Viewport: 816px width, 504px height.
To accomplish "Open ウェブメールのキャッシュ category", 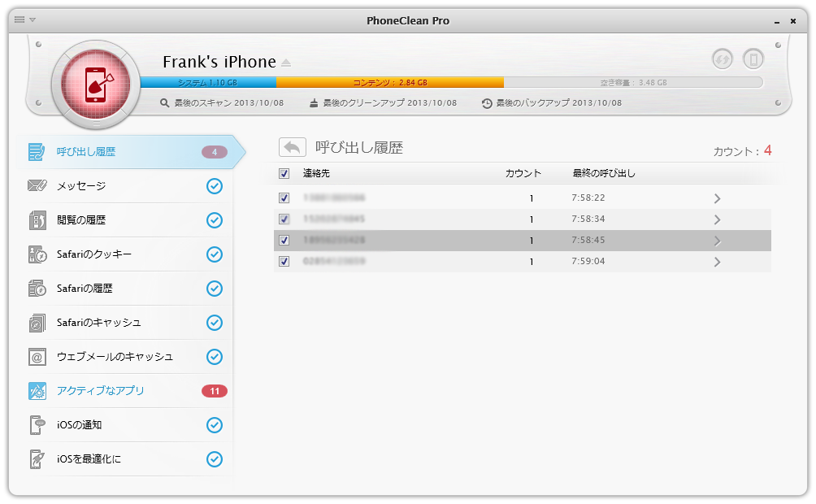I will click(125, 357).
